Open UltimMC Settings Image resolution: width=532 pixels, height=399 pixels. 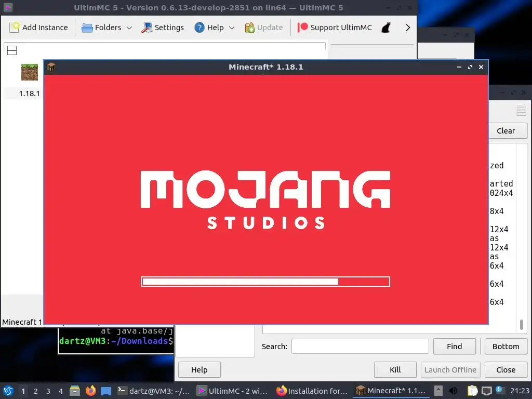(163, 28)
